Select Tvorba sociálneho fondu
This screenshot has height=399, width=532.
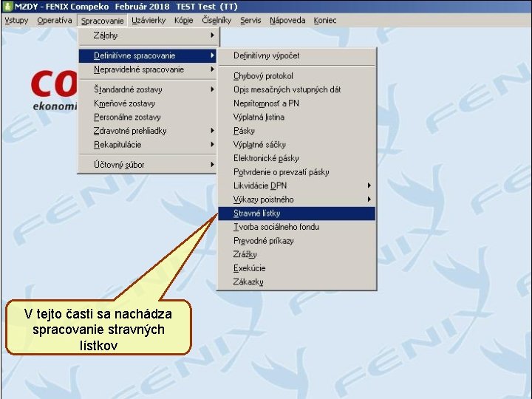point(297,227)
